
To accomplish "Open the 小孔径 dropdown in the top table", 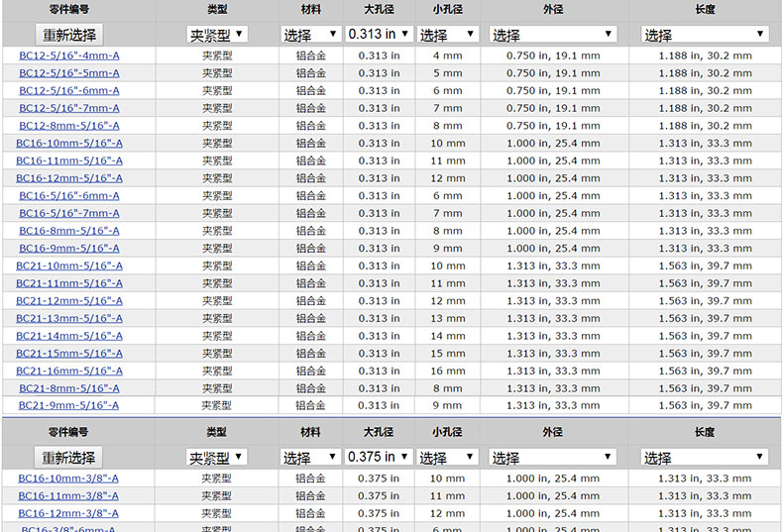I will click(447, 35).
